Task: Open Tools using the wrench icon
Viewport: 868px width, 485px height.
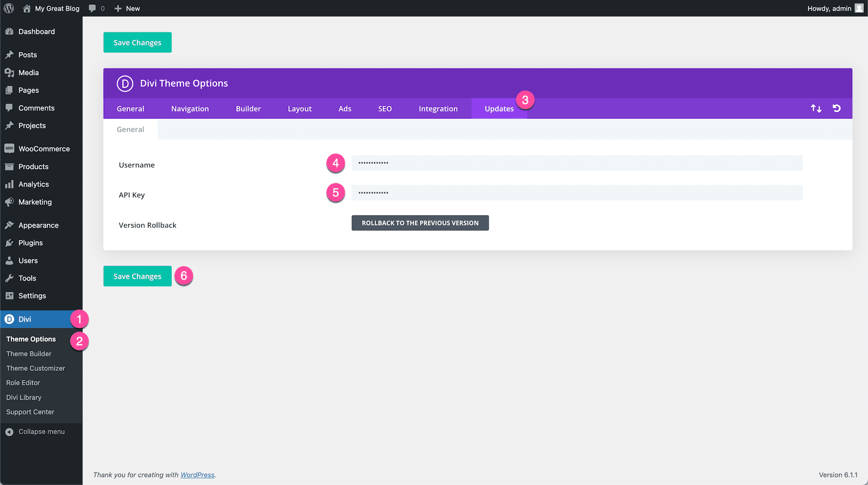Action: (10, 278)
